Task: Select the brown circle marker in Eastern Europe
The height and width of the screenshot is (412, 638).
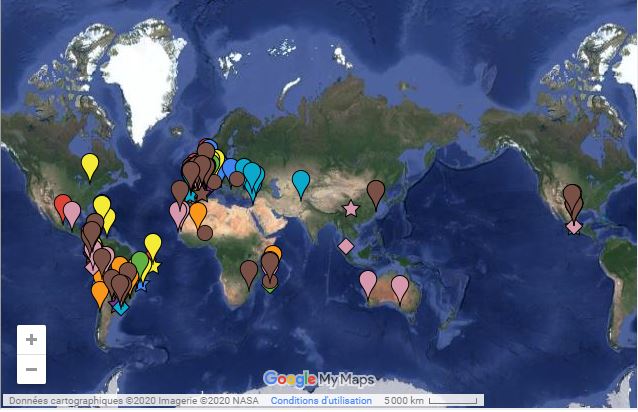Action: (x=237, y=179)
